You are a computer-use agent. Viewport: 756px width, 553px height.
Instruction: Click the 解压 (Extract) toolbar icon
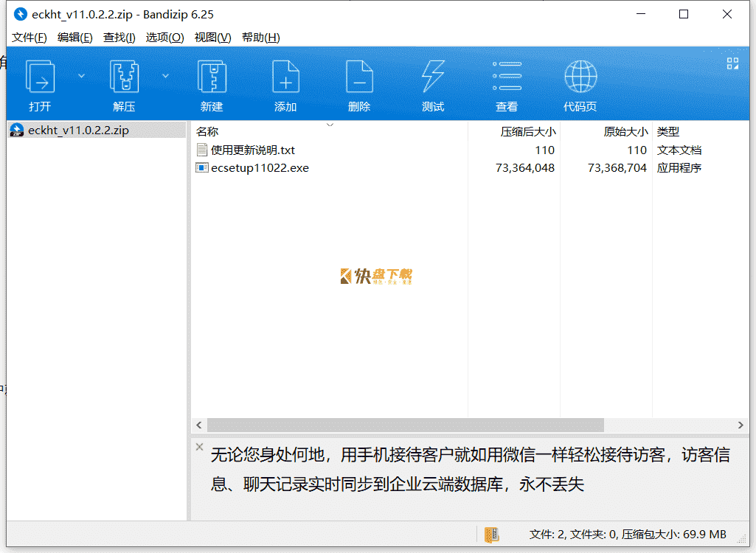coord(124,76)
